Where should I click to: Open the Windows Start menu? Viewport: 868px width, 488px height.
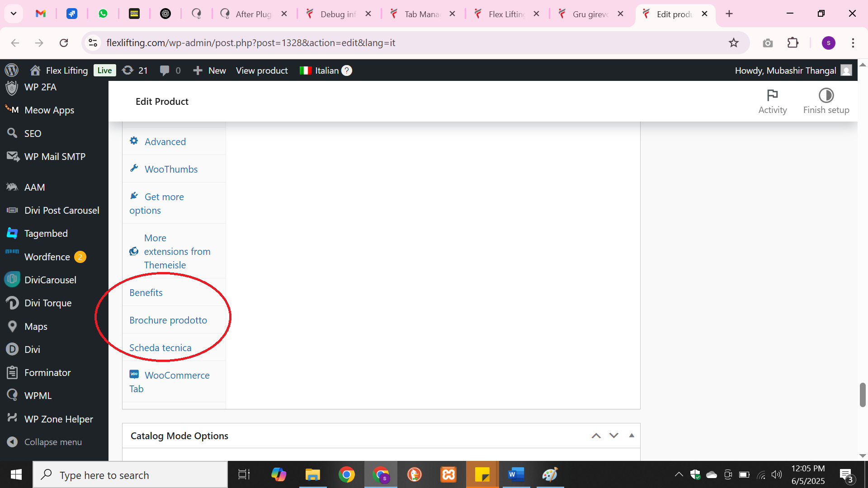(16, 475)
